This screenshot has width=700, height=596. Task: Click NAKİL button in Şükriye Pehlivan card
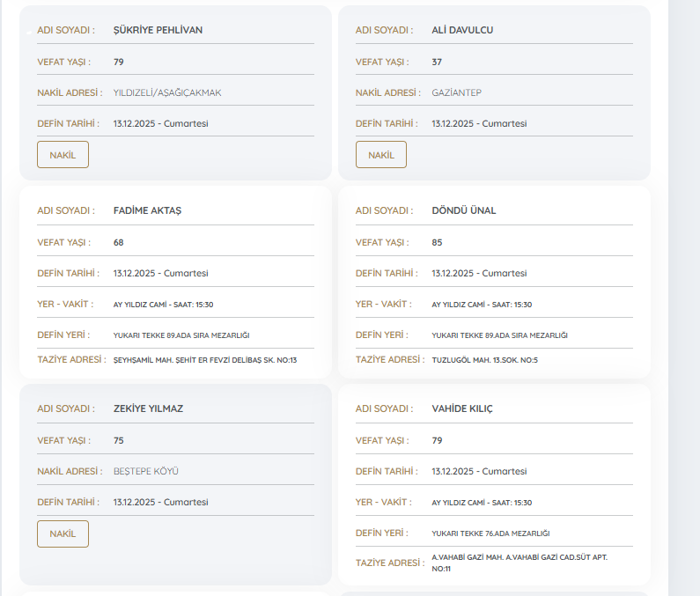63,155
